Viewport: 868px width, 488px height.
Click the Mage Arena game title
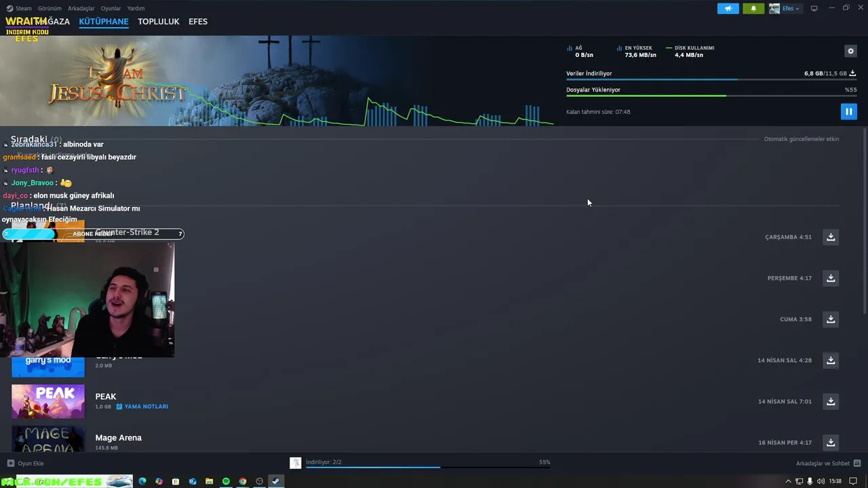click(119, 438)
